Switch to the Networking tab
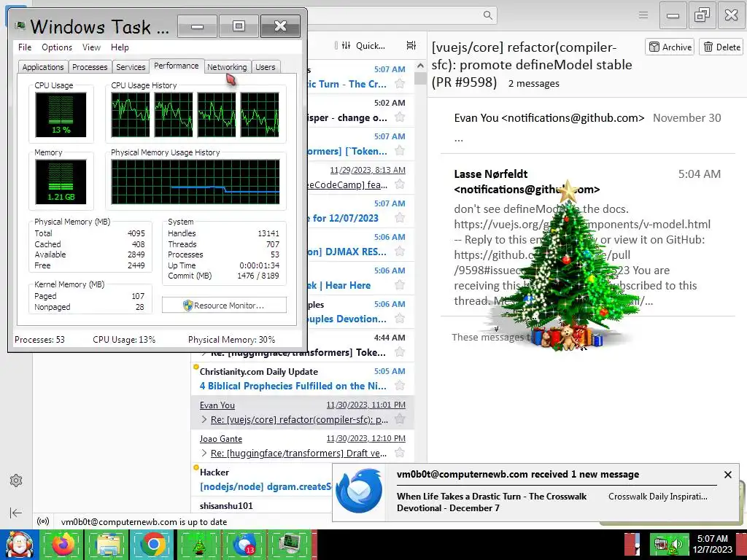Screen dimensions: 747x560 227,67
